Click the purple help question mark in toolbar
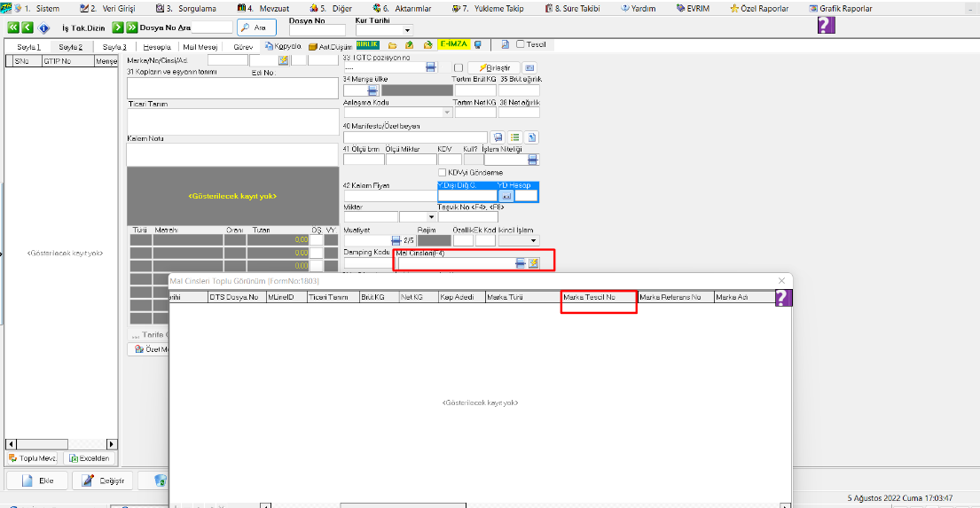Image resolution: width=980 pixels, height=508 pixels. pos(827,25)
